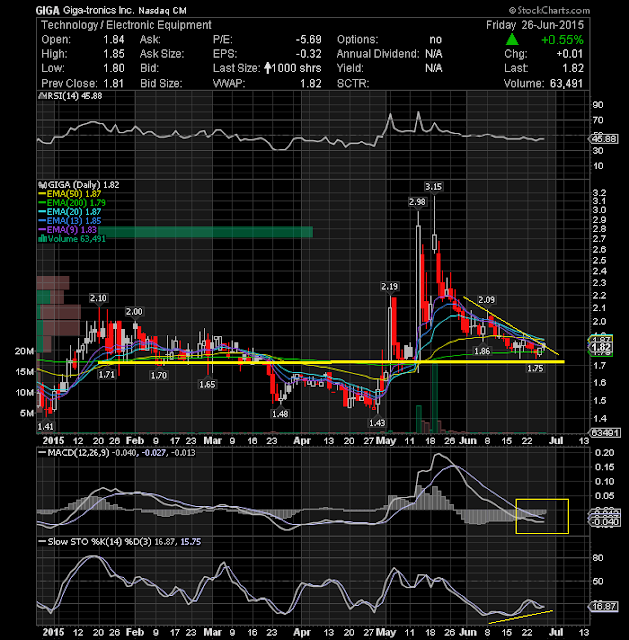The height and width of the screenshot is (640, 629).
Task: Click the 16.87 stochastic value tag on right axis
Action: (604, 607)
